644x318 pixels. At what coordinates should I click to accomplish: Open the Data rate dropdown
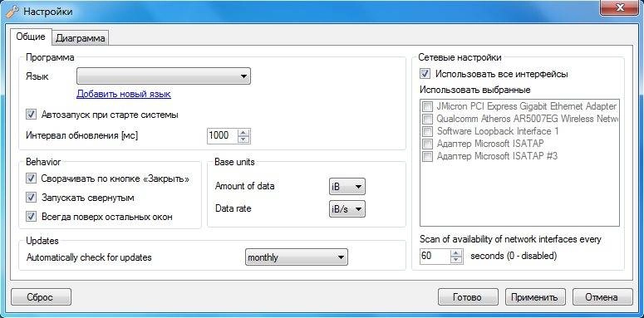347,209
